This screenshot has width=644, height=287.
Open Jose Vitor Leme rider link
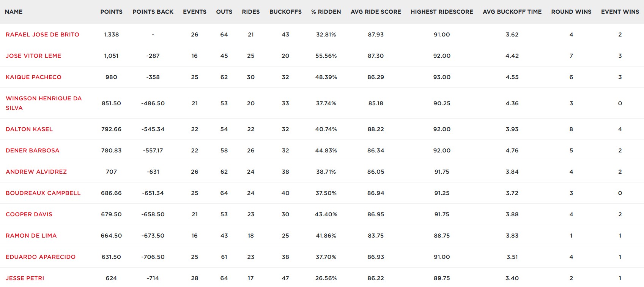33,56
